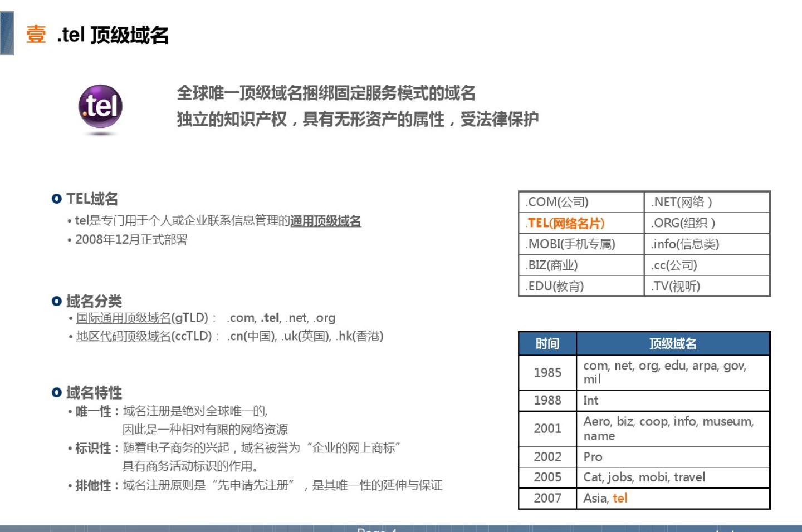
Task: Click the '.ORG(组织)' table cell
Action: point(707,223)
